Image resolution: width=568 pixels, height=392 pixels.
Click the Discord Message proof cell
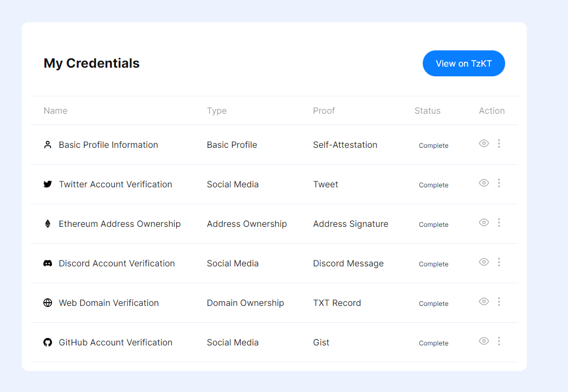click(x=348, y=263)
